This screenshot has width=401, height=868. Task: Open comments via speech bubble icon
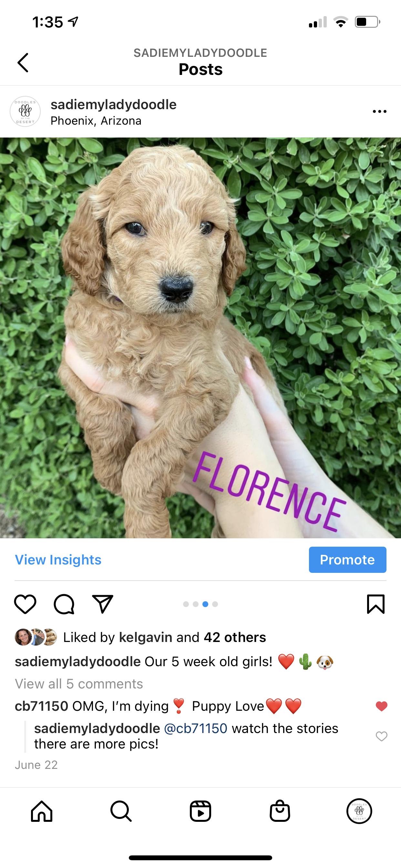64,604
